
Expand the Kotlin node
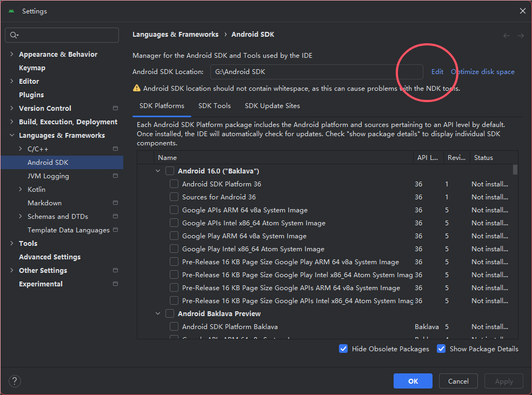click(21, 189)
